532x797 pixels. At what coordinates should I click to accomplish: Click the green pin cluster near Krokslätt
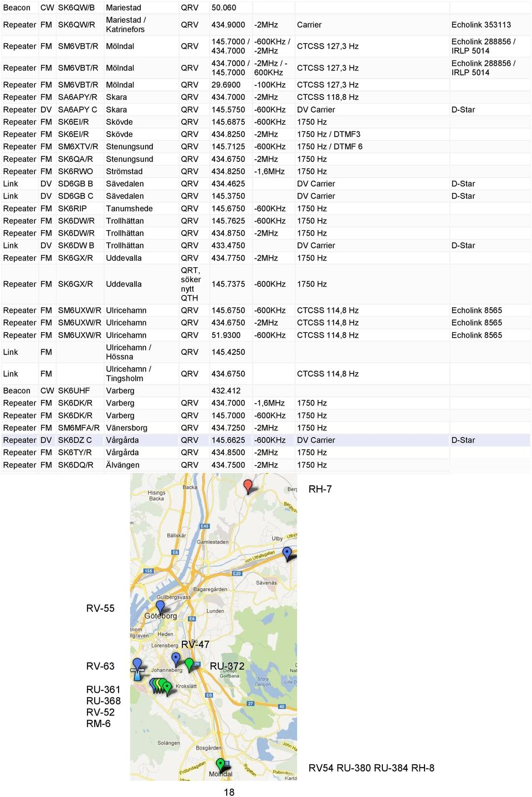(x=161, y=687)
